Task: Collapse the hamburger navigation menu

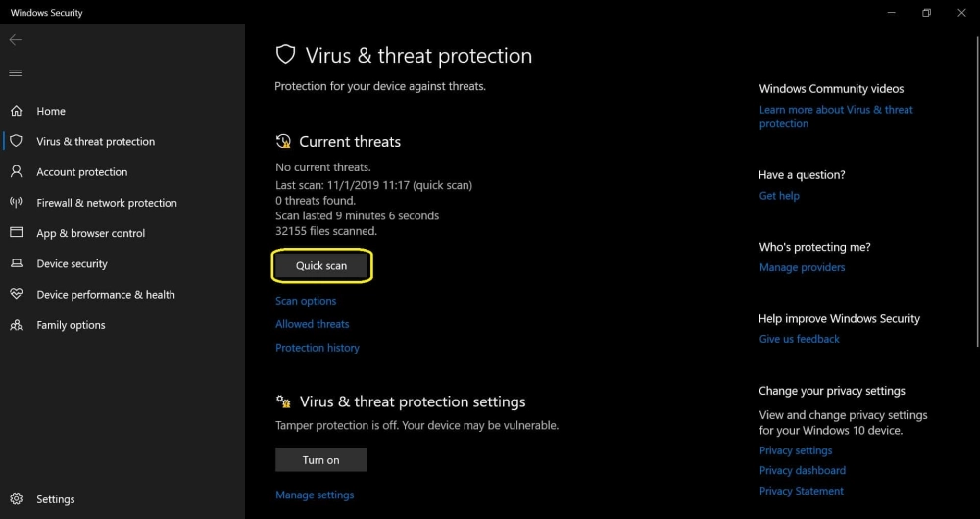Action: pos(16,73)
